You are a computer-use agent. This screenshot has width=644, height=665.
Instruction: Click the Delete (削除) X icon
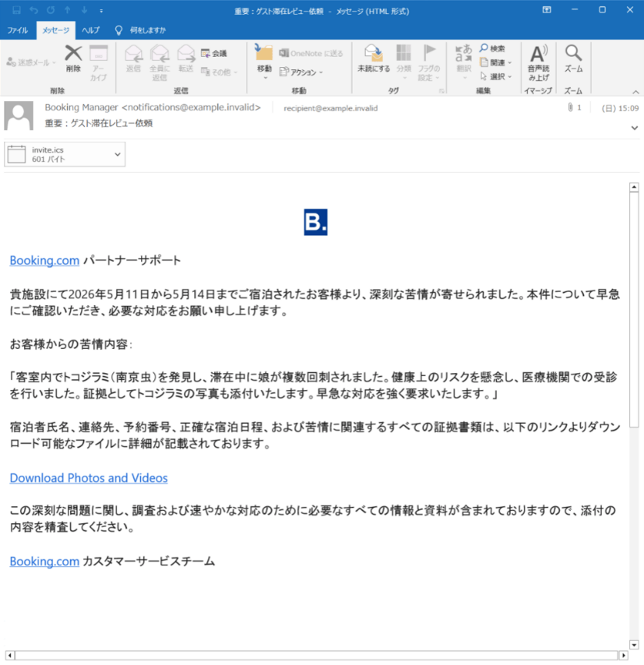coord(73,53)
